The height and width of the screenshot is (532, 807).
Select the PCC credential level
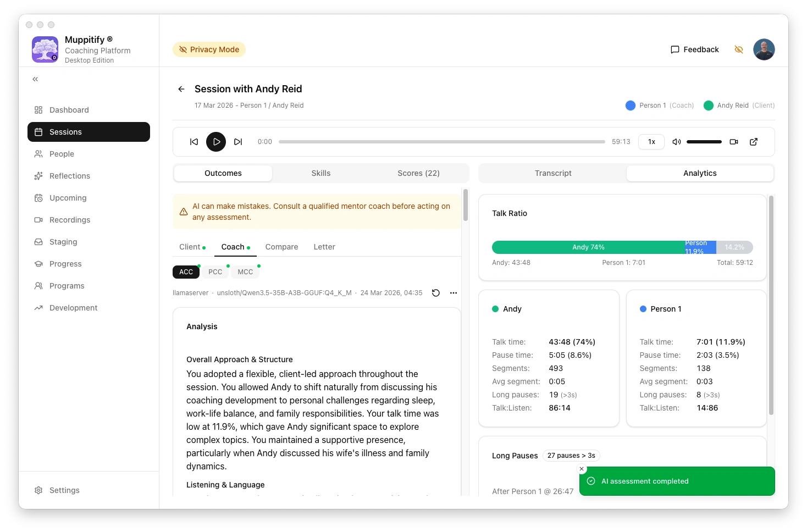coord(215,272)
